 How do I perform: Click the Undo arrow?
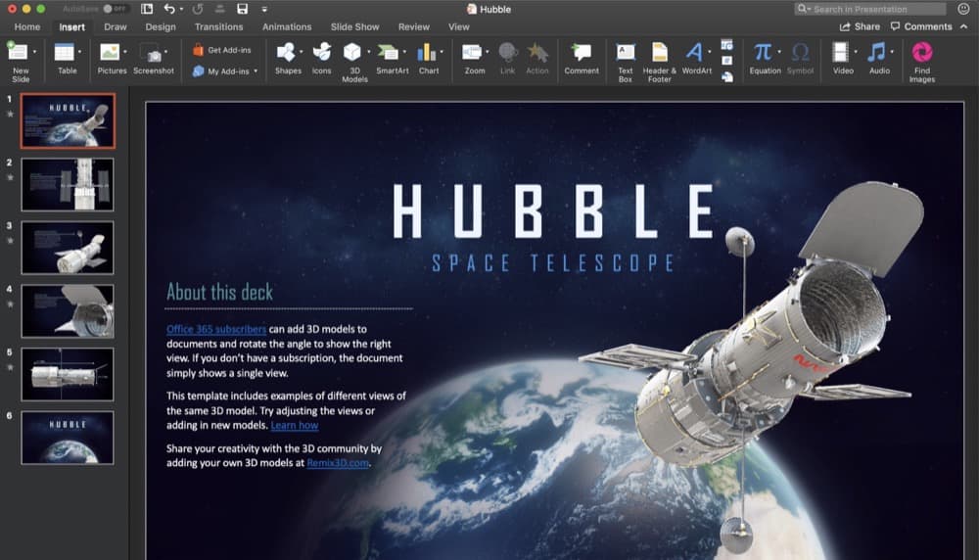[x=169, y=9]
